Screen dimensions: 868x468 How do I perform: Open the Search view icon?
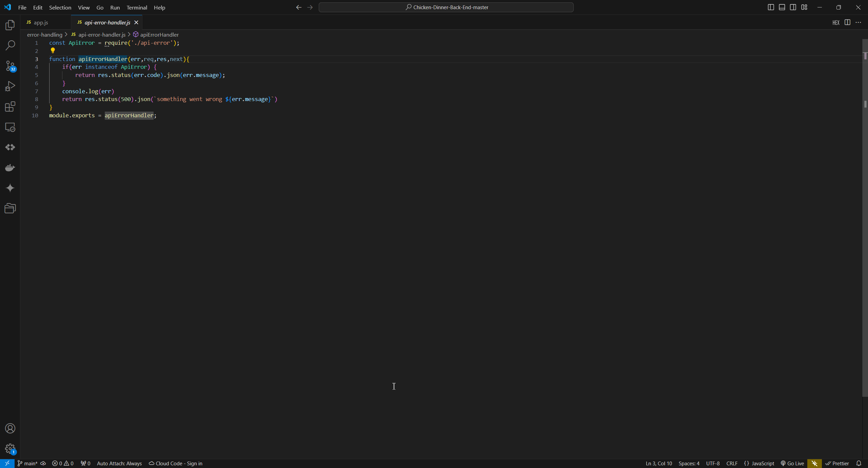(10, 45)
